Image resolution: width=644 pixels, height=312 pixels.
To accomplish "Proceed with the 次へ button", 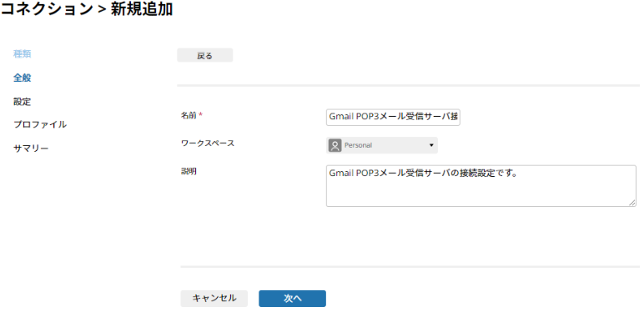I will [293, 299].
